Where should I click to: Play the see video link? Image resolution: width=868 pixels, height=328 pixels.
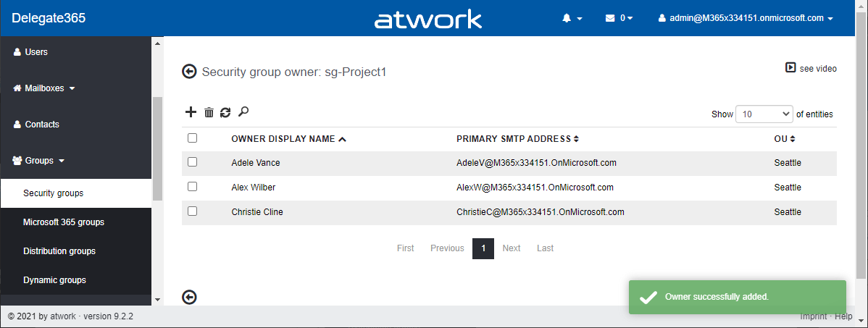pyautogui.click(x=811, y=69)
